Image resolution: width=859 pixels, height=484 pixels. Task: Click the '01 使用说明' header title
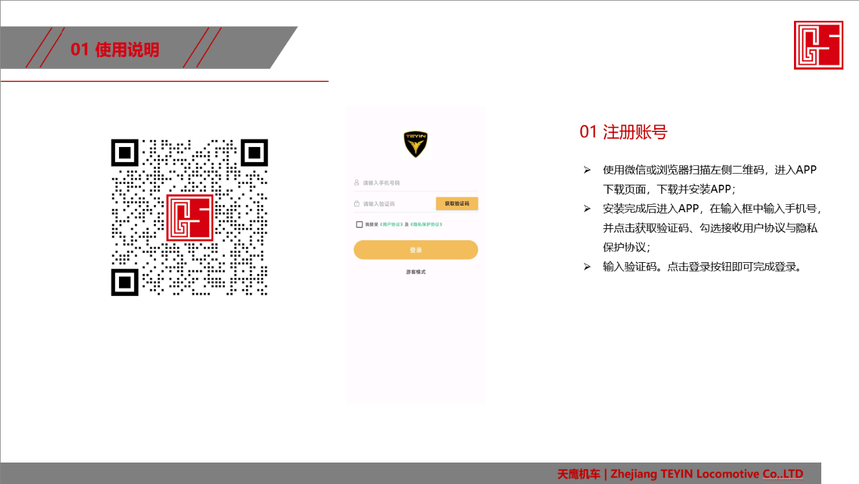[x=115, y=50]
